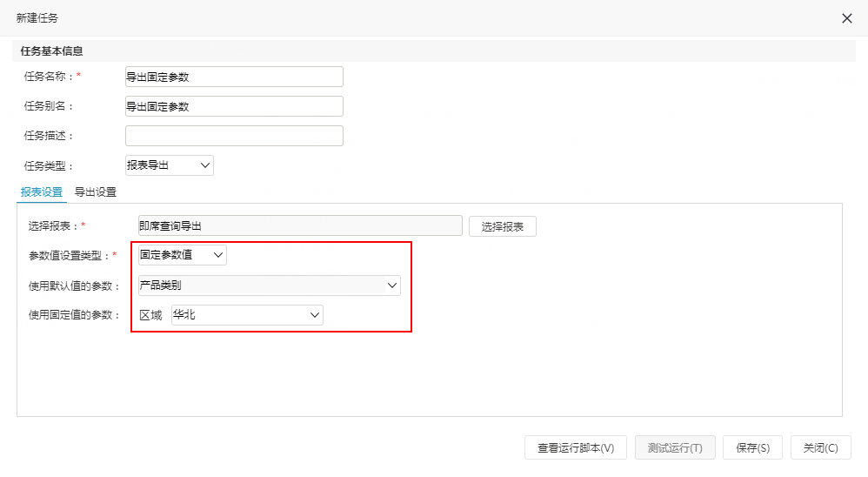Focus the 任务别名 text box
The height and width of the screenshot is (477, 868).
pos(234,106)
